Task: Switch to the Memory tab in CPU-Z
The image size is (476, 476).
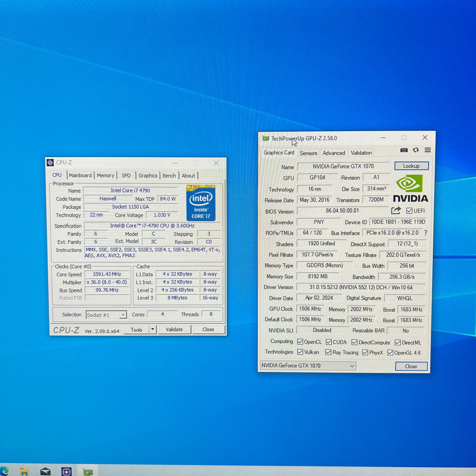Action: point(105,175)
